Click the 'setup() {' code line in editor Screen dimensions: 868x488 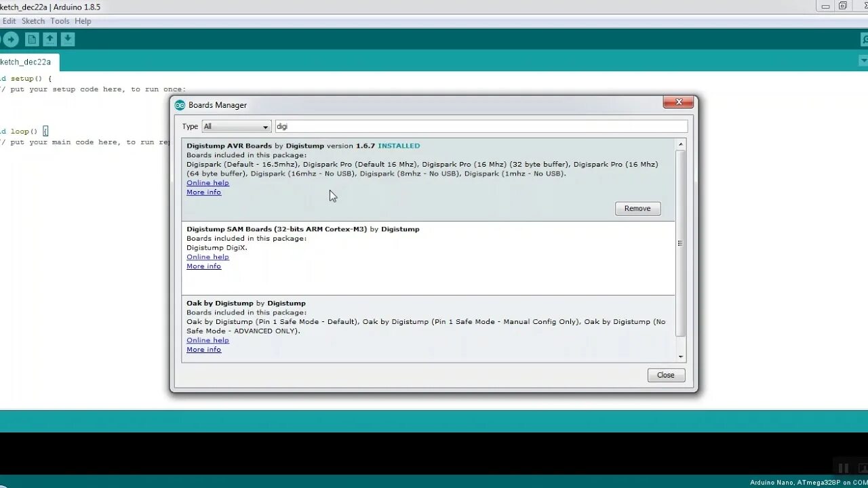[31, 79]
